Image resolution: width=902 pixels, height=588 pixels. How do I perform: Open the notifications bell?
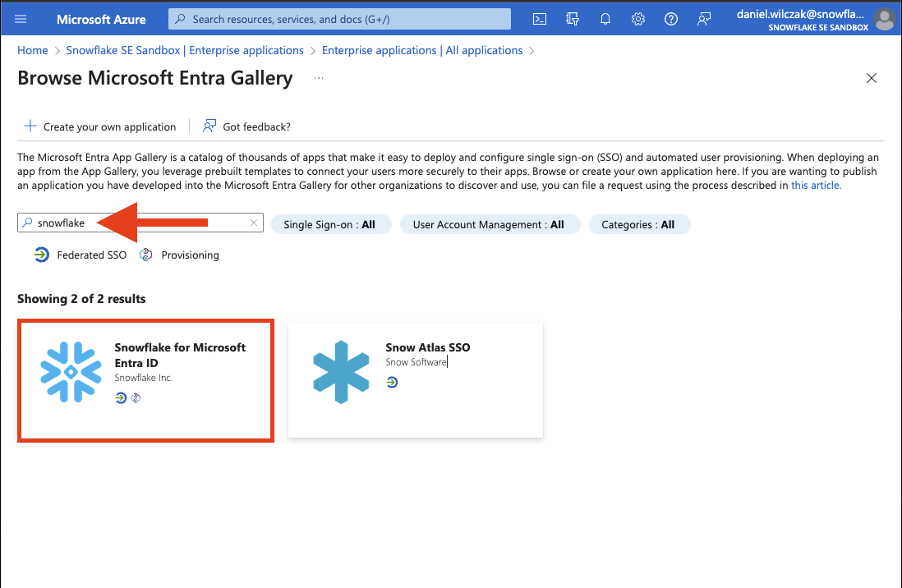point(605,19)
